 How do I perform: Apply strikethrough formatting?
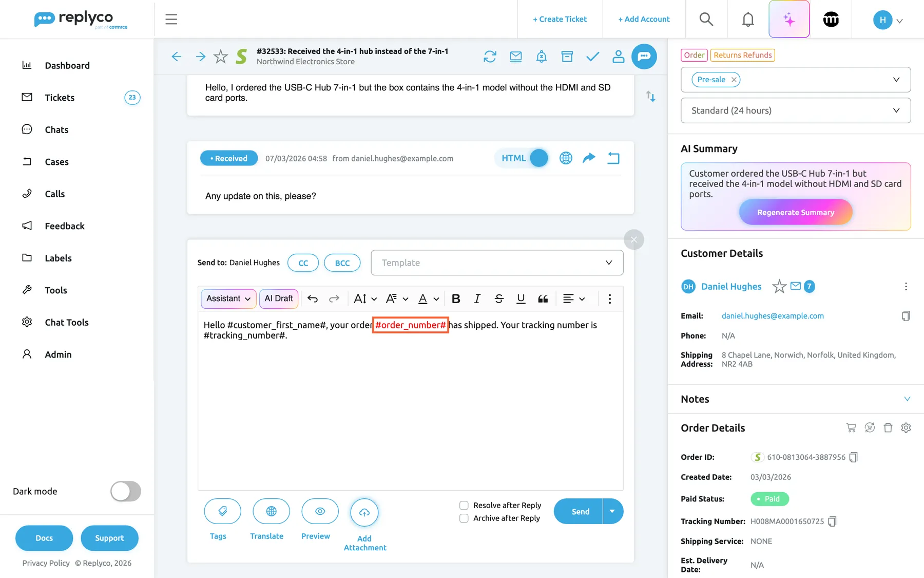click(498, 299)
